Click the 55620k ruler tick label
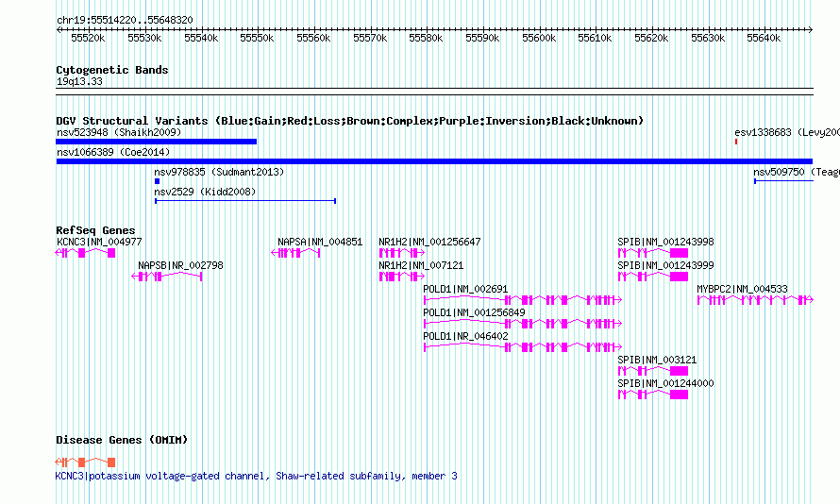Image resolution: width=840 pixels, height=504 pixels. click(x=651, y=38)
